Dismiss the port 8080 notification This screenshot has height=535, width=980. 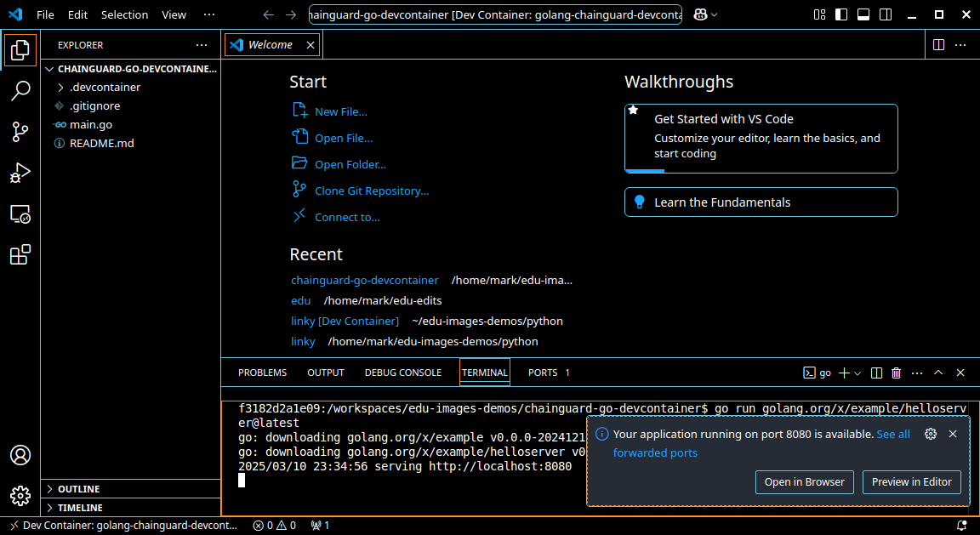[953, 434]
